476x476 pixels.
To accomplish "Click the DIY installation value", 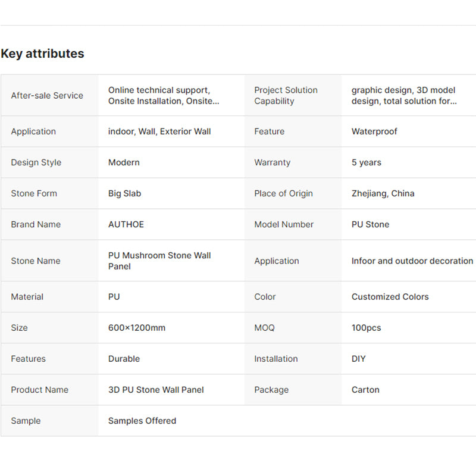I will [359, 359].
